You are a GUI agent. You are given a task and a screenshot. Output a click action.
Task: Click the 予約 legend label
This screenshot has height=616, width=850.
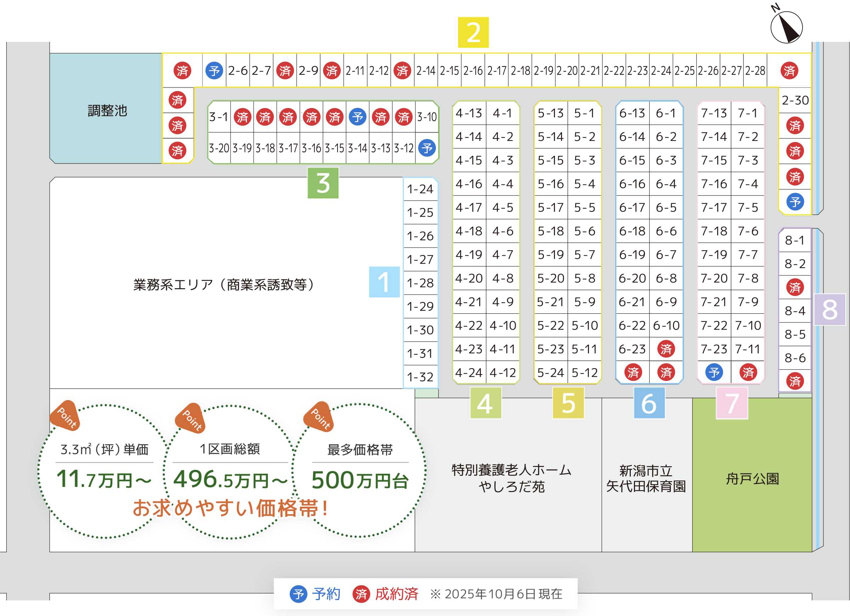point(326,594)
